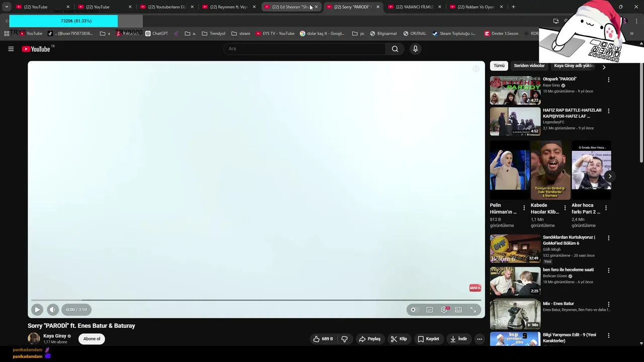Open more actions menu beside İndir
The height and width of the screenshot is (362, 644).
click(x=479, y=339)
